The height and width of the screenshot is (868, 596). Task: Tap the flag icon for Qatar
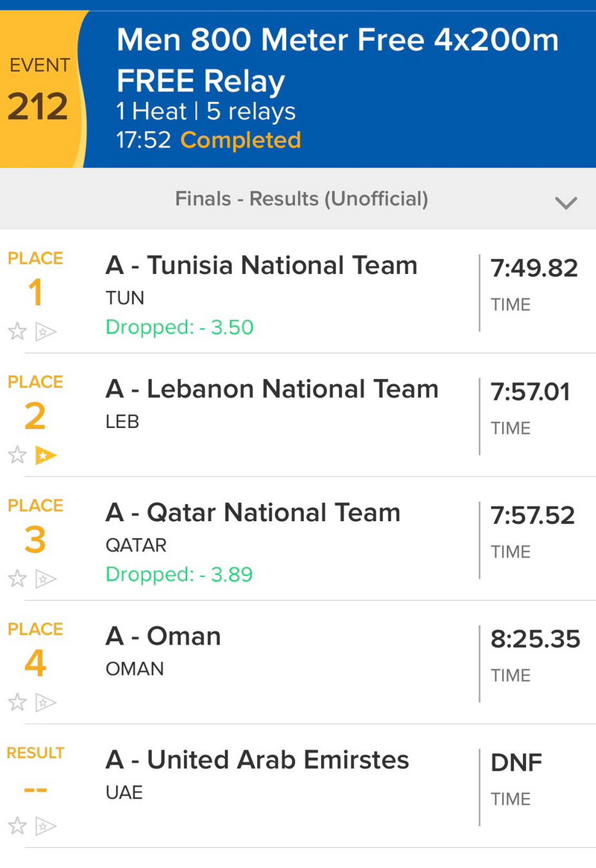[46, 578]
